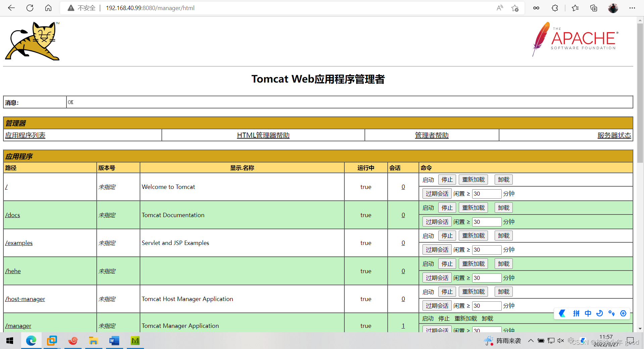Click the idle minutes field for /hehe
The image size is (644, 349).
(487, 278)
